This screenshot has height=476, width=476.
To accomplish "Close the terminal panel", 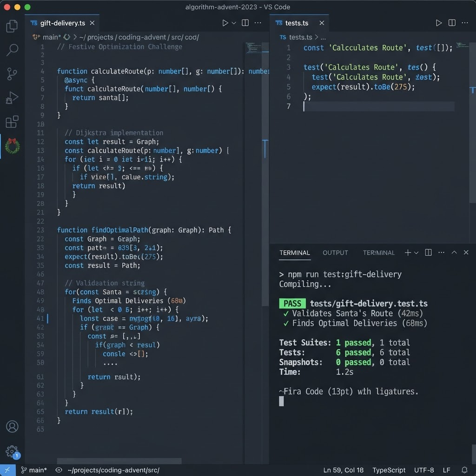I will coord(466,252).
